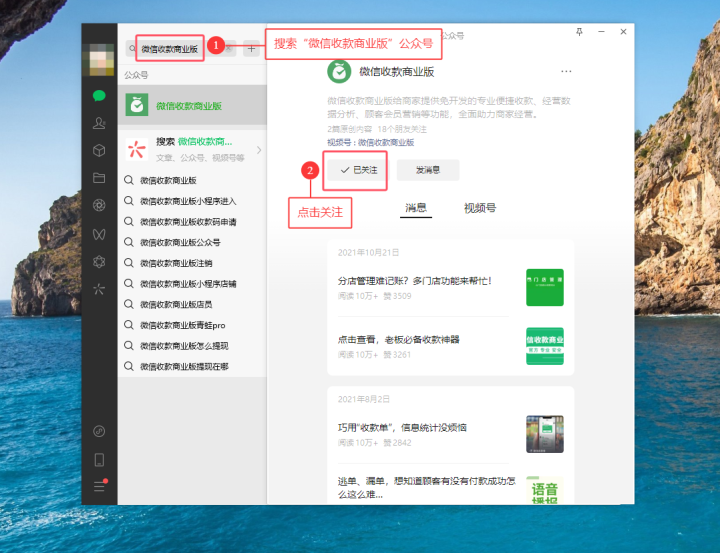Switch to the 视频号 tab
Image resolution: width=720 pixels, height=553 pixels.
pos(480,208)
